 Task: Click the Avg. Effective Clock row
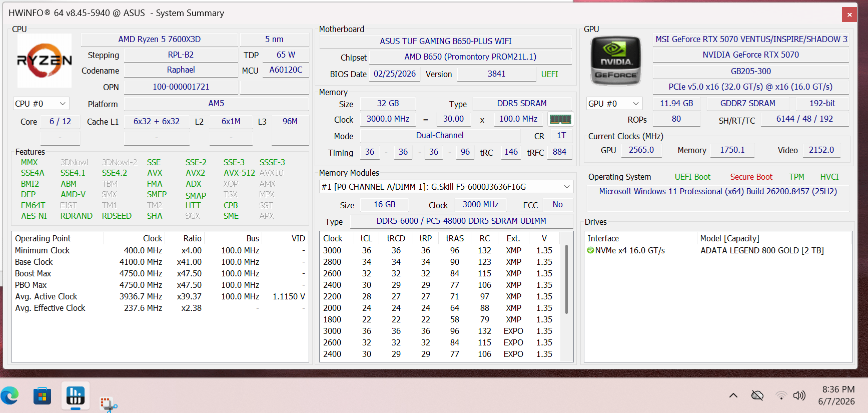160,308
